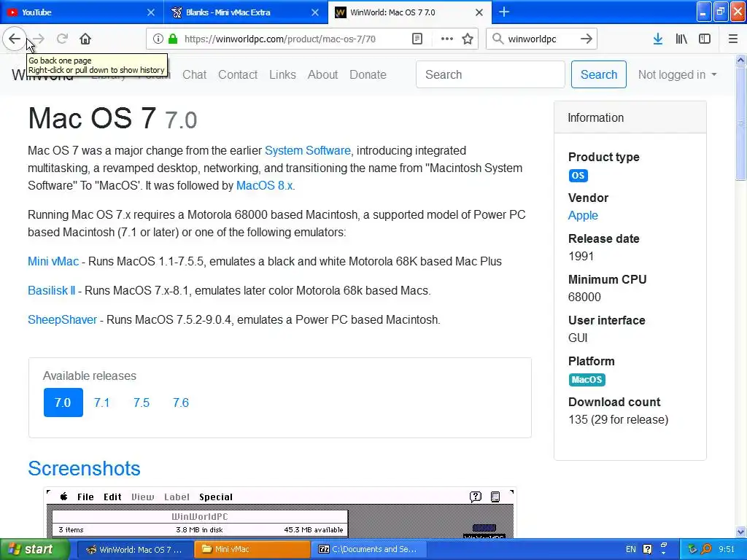Click the OS product type badge
747x560 pixels.
coord(578,176)
